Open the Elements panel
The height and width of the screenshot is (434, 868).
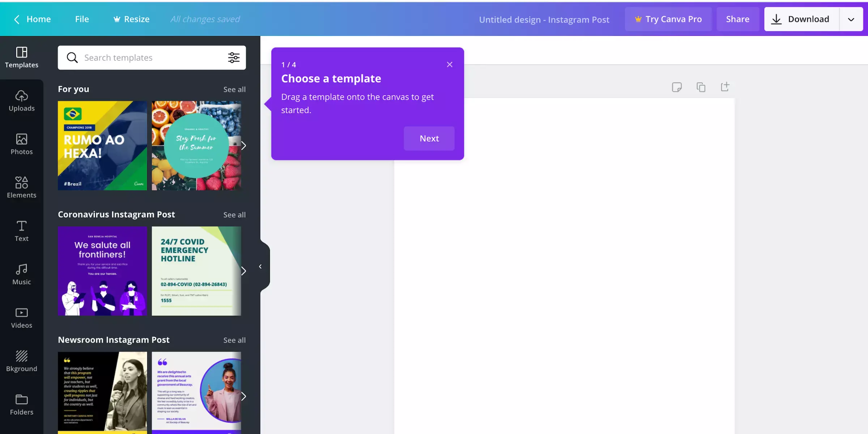(x=21, y=187)
